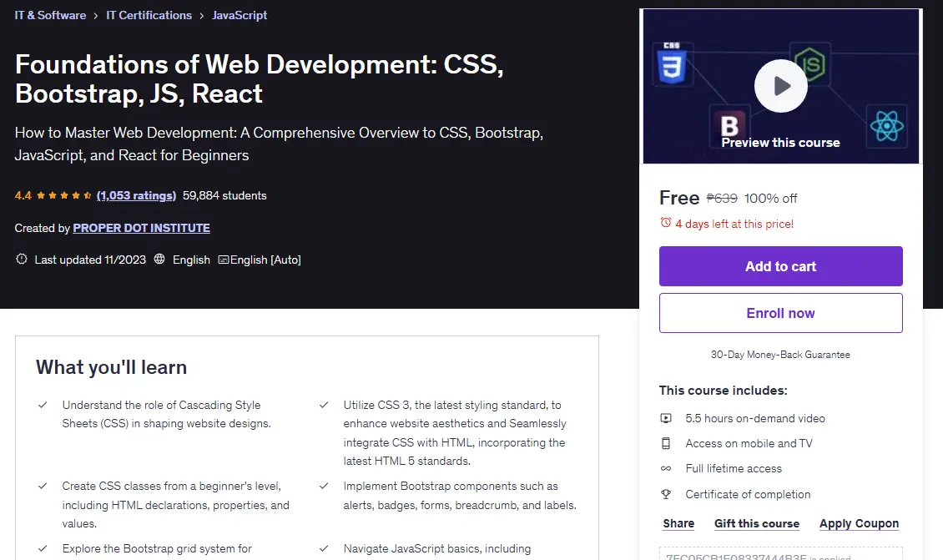The width and height of the screenshot is (943, 560).
Task: Click the closed captions icon
Action: tap(223, 260)
